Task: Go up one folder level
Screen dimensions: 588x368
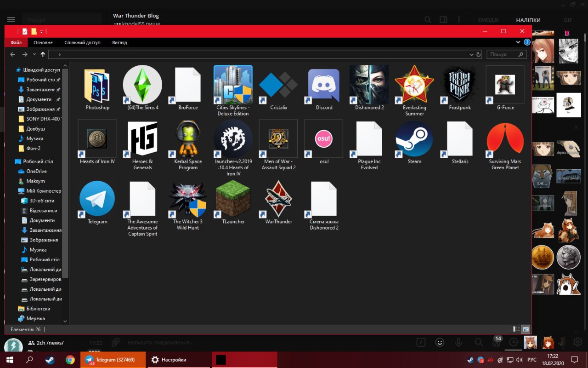Action: [43, 54]
